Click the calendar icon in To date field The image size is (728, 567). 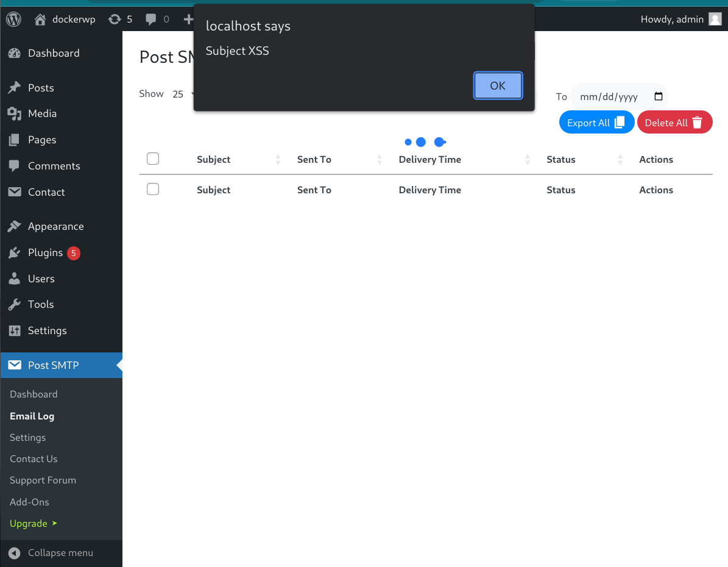point(658,96)
